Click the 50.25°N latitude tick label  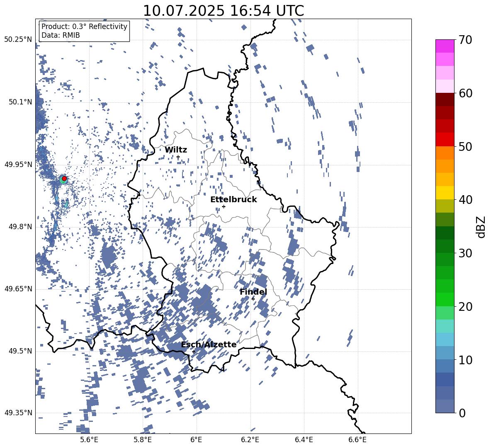coord(18,40)
